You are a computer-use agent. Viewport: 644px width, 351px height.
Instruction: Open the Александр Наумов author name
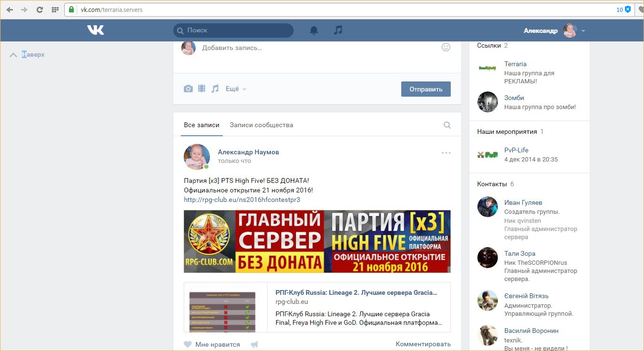(x=248, y=152)
